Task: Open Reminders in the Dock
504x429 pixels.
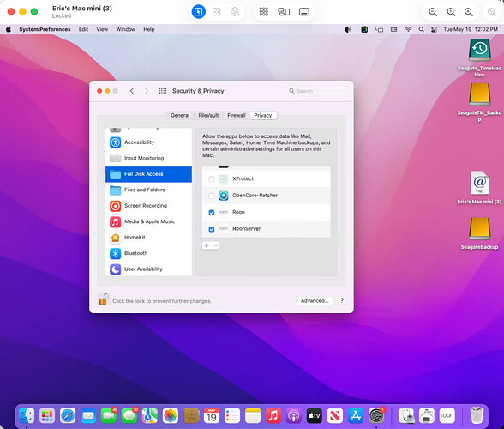Action: point(232,415)
